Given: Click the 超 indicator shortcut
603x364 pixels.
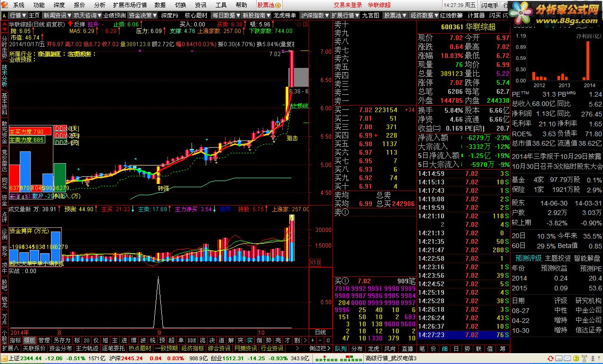Looking at the screenshot, I should point(171,340).
